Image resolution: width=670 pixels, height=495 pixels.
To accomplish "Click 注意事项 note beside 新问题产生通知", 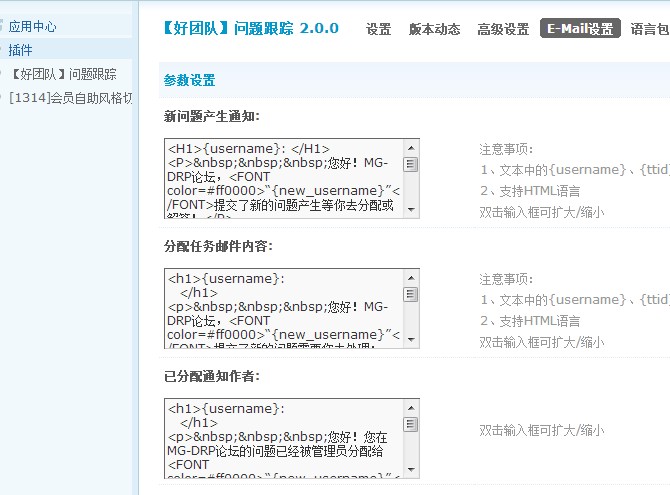I will click(506, 149).
